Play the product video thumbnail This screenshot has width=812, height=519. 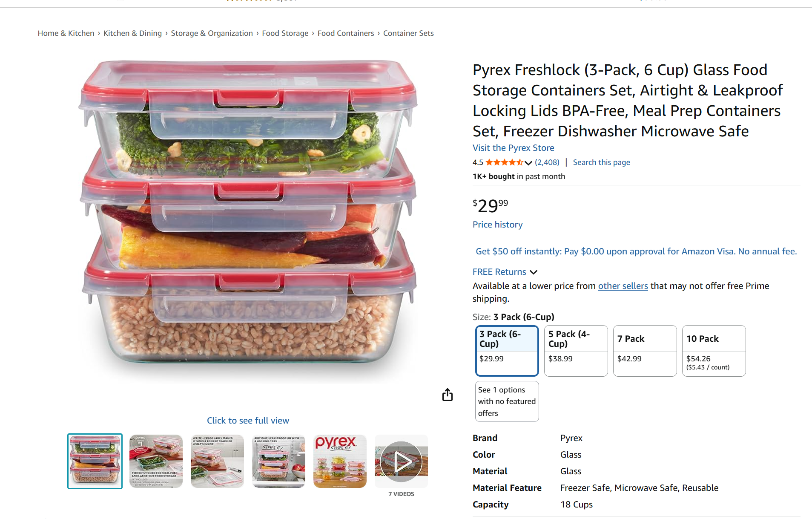pos(401,461)
